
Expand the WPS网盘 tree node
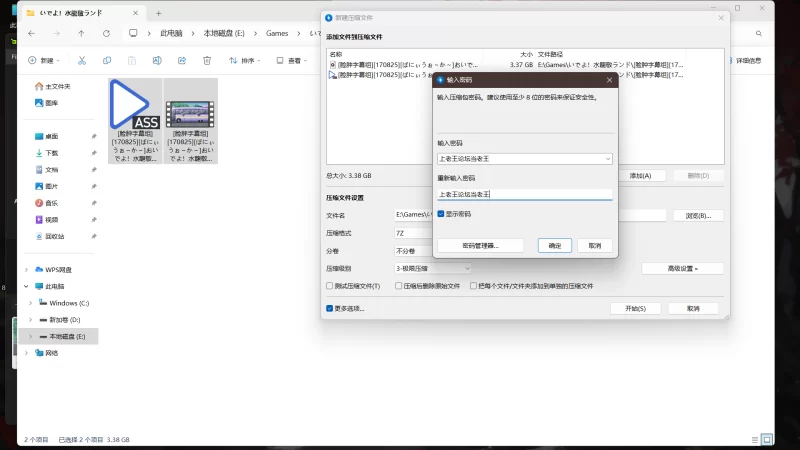coord(27,269)
